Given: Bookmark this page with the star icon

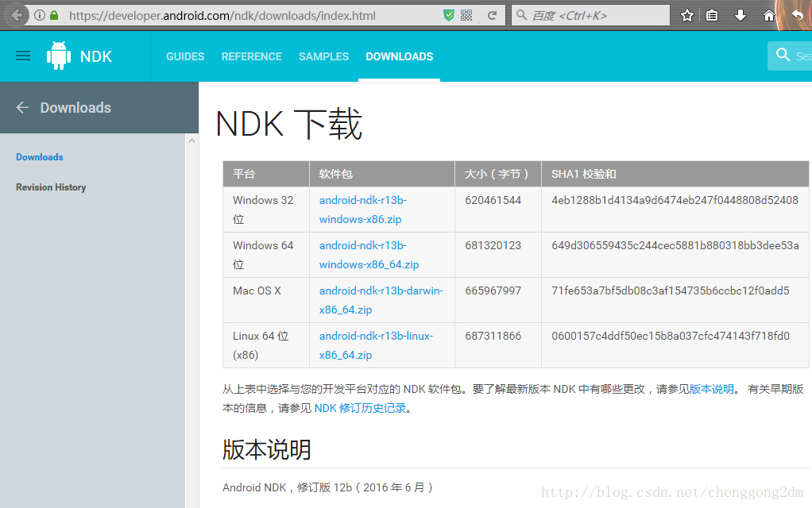Looking at the screenshot, I should click(687, 15).
